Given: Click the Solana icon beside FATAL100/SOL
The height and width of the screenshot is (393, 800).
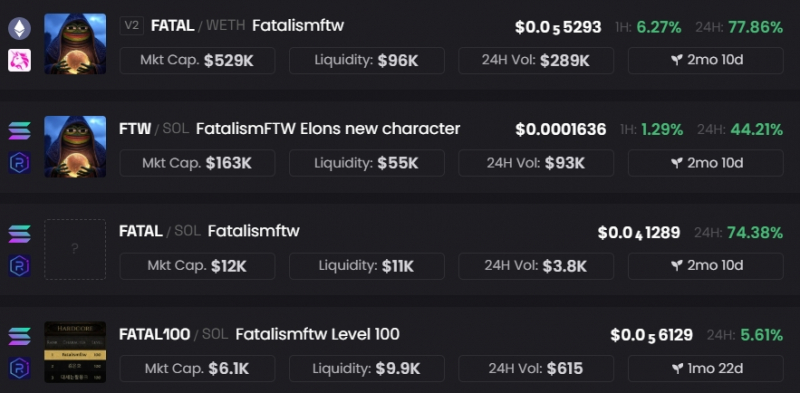Looking at the screenshot, I should tap(19, 336).
